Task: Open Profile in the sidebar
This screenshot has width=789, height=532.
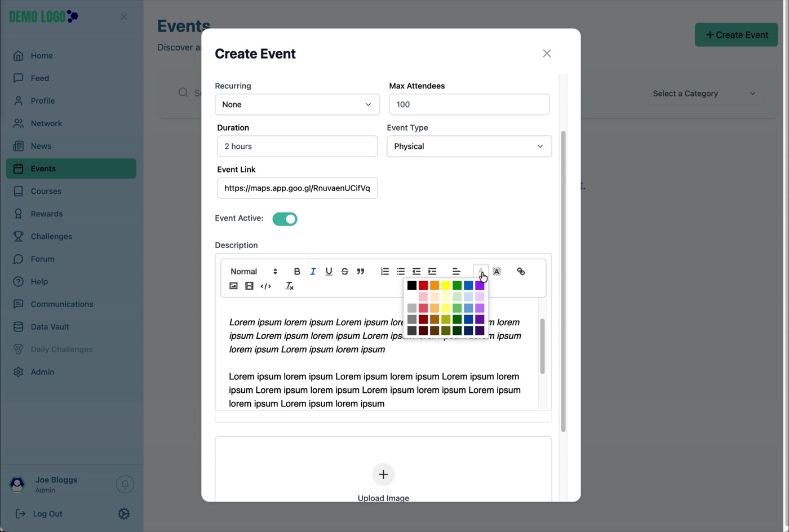Action: [71, 101]
